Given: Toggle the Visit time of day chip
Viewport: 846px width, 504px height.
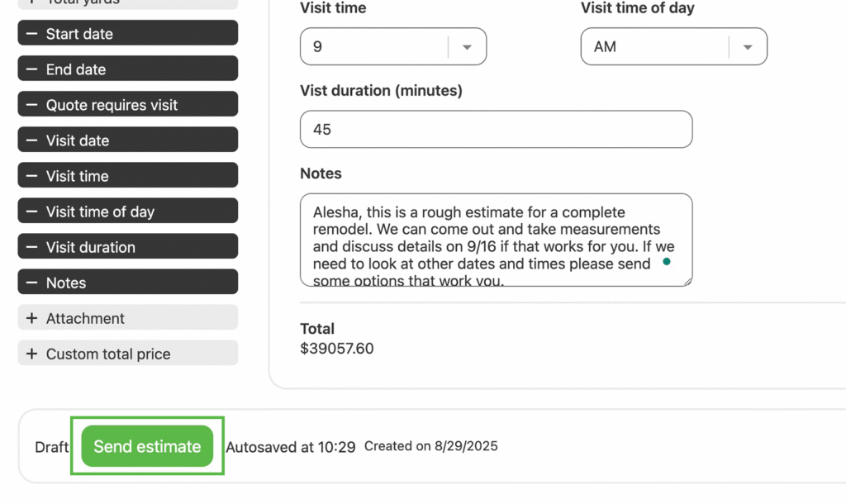Looking at the screenshot, I should coord(127,212).
